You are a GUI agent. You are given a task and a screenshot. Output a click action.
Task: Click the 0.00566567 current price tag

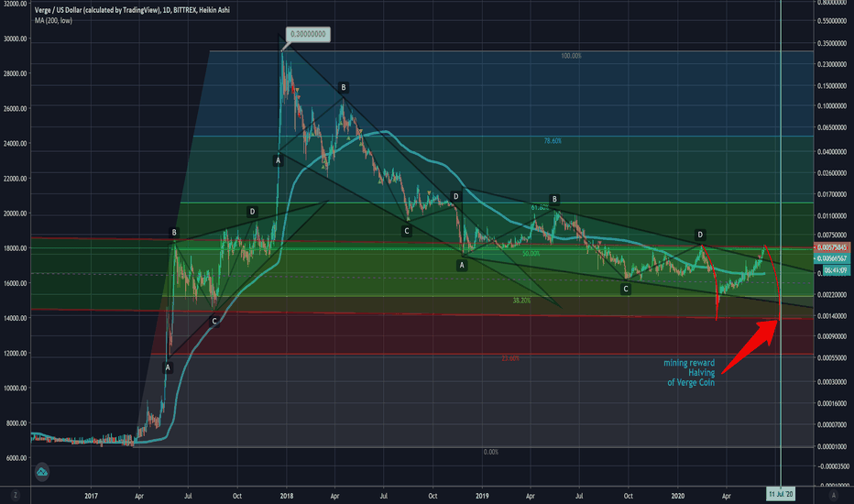click(x=832, y=258)
